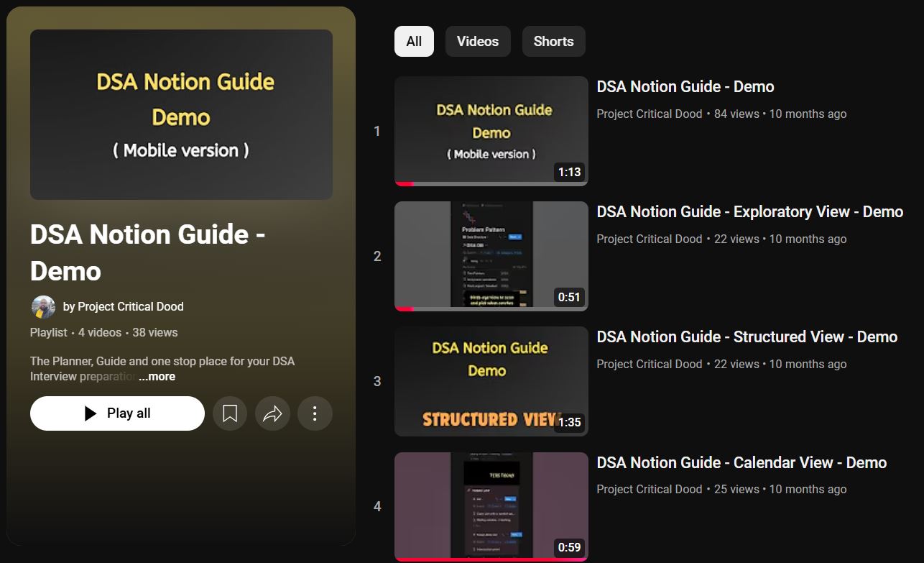924x563 pixels.
Task: Select the Shorts filter chip
Action: (x=553, y=42)
